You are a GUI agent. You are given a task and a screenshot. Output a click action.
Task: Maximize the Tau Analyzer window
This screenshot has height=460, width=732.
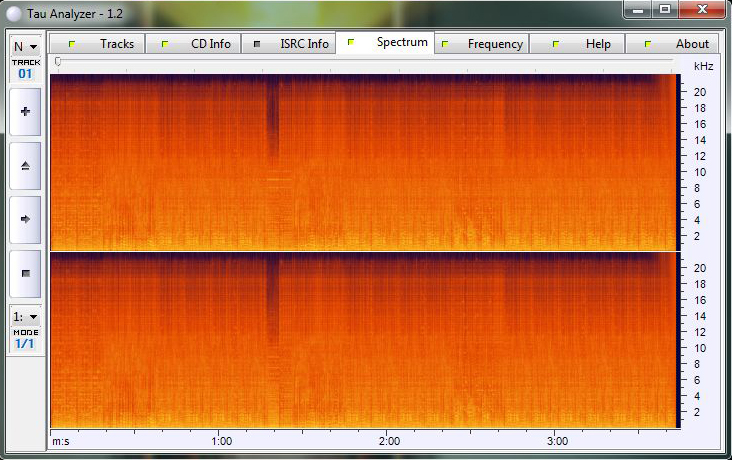point(665,9)
